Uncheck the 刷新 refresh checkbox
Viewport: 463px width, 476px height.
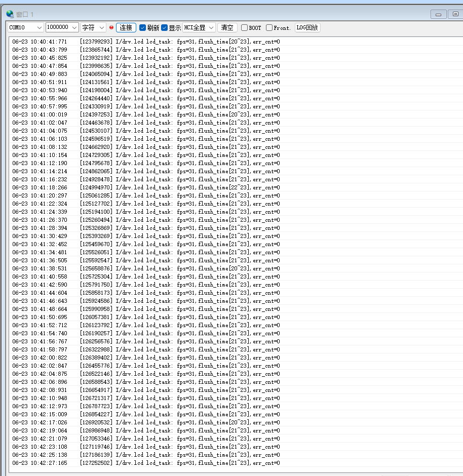(x=142, y=28)
